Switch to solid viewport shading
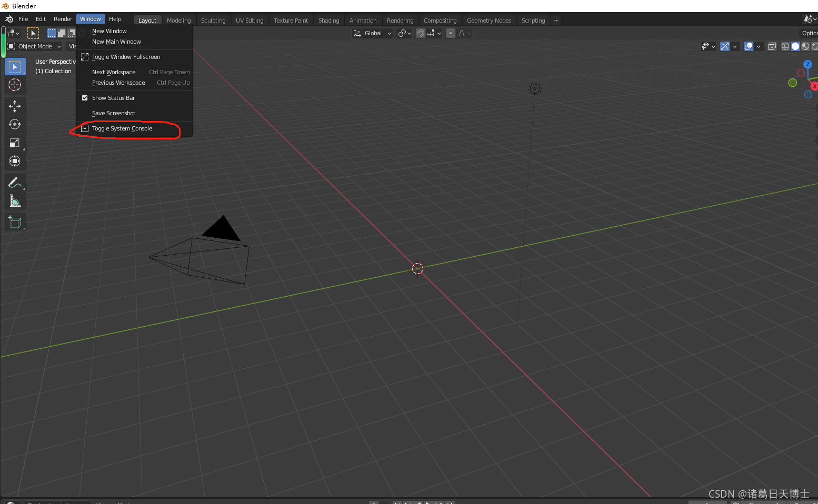The width and height of the screenshot is (818, 504). pos(795,46)
